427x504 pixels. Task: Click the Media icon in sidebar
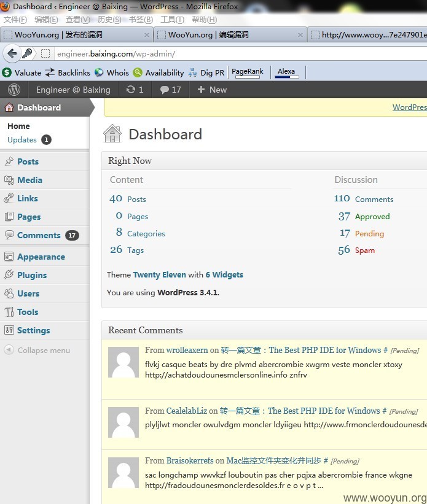pos(9,180)
